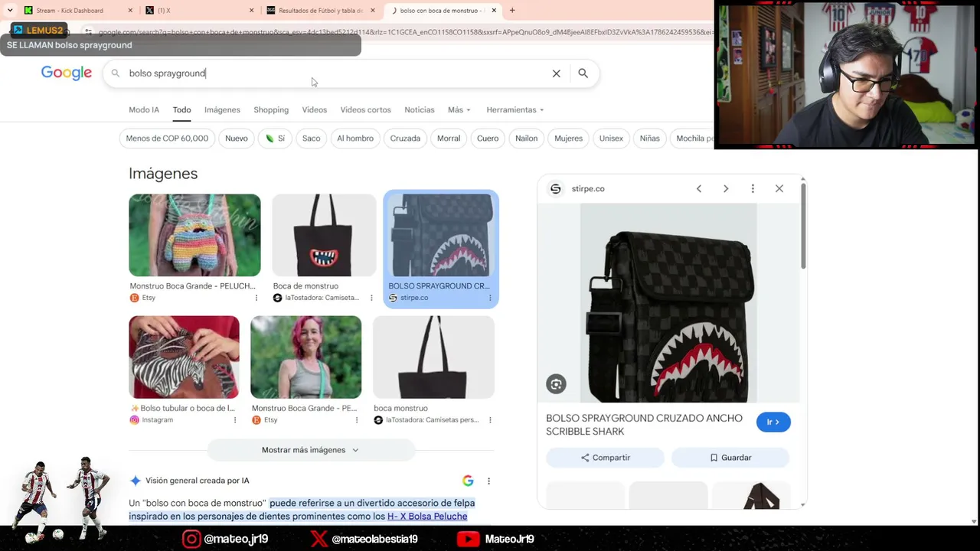The image size is (980, 551).
Task: Click the preview panel vertical scrollbar
Action: click(803, 226)
